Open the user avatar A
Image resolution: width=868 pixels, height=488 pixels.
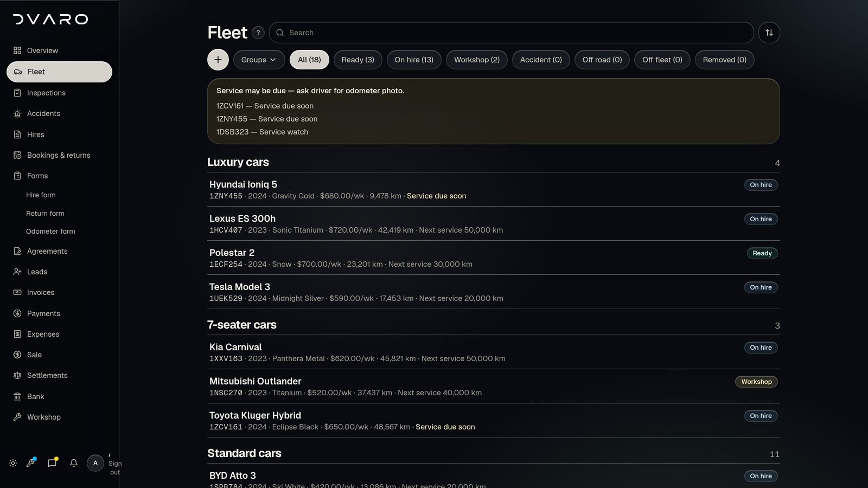pos(95,463)
